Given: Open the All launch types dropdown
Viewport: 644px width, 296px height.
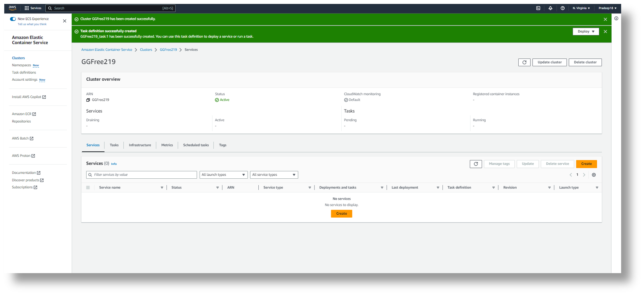Looking at the screenshot, I should (x=223, y=175).
